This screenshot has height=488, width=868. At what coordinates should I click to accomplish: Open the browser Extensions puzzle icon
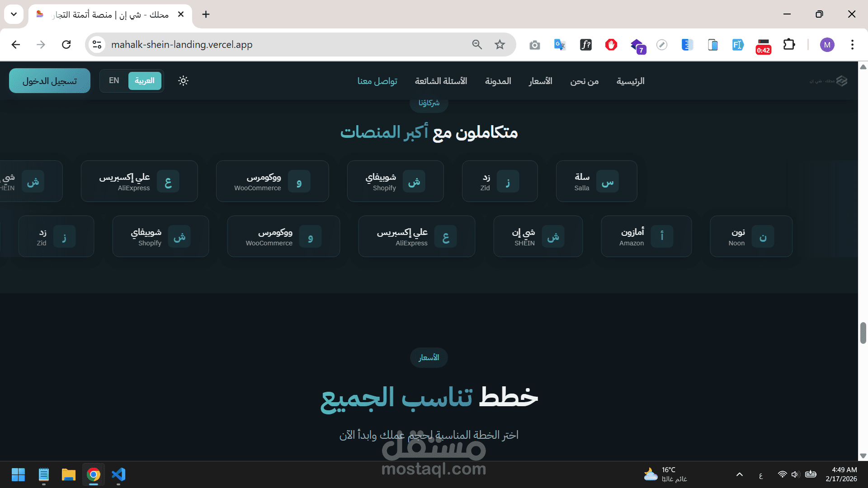[789, 45]
